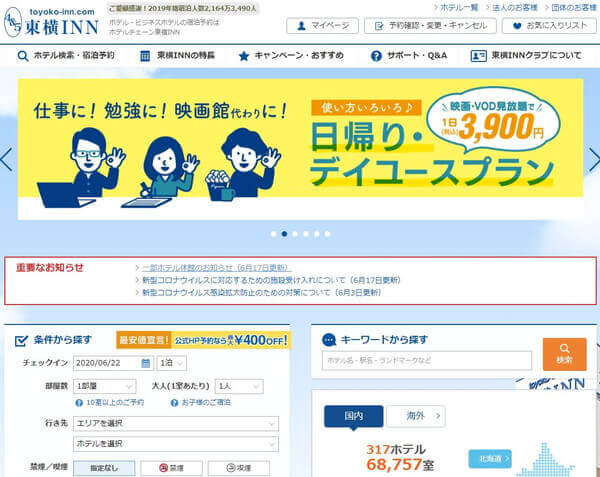Screen dimensions: 600x477
Task: Select sixth carousel dot
Action: point(327,234)
